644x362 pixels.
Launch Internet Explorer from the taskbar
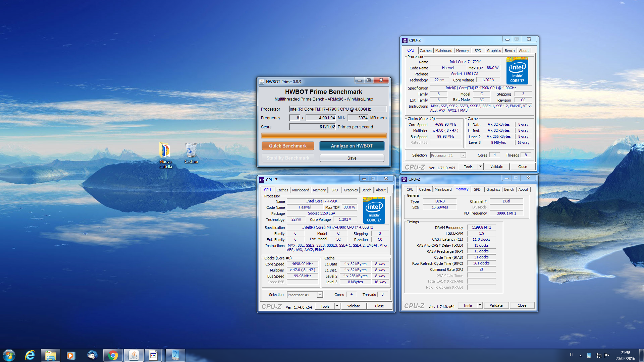[30, 355]
